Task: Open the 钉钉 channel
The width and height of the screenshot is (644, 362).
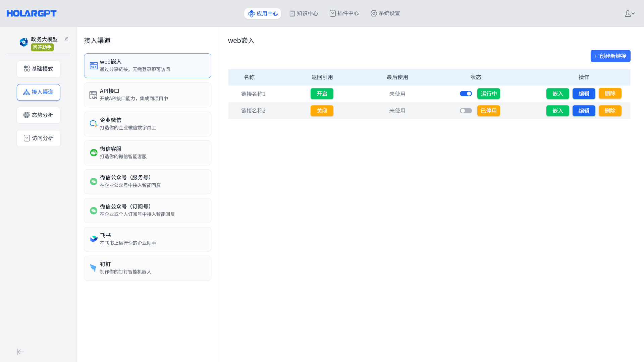Action: (x=148, y=268)
